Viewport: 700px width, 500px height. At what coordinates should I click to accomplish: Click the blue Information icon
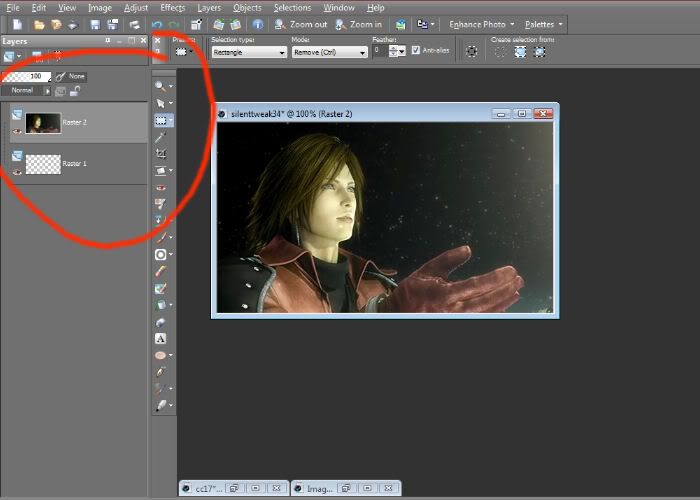(x=258, y=25)
